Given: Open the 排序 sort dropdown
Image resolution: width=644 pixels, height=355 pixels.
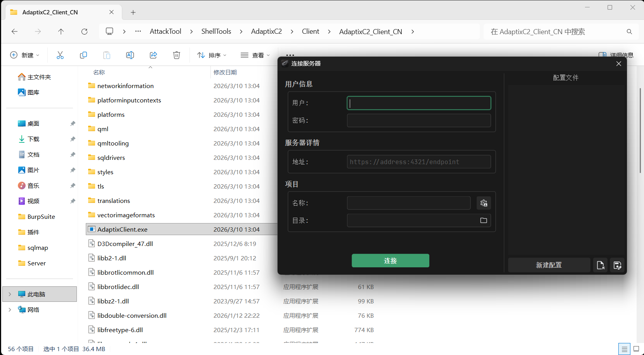Looking at the screenshot, I should [212, 55].
